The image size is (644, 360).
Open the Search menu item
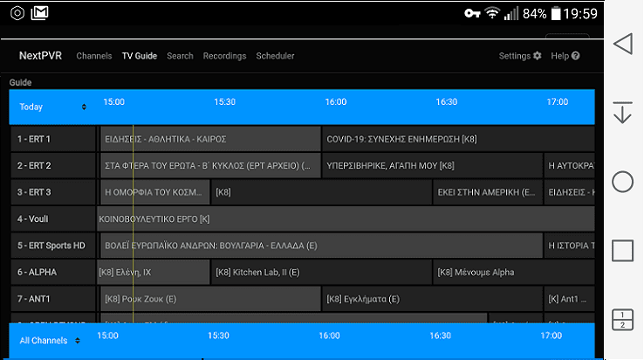[180, 56]
